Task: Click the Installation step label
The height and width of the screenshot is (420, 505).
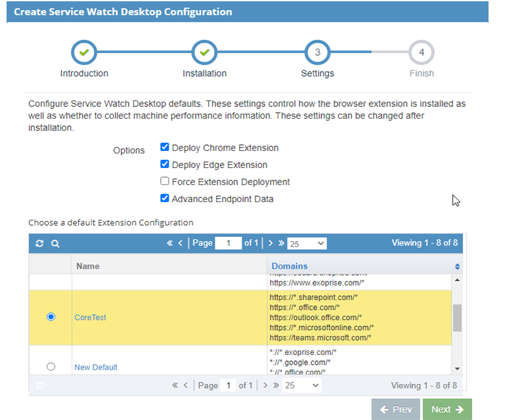Action: coord(204,73)
